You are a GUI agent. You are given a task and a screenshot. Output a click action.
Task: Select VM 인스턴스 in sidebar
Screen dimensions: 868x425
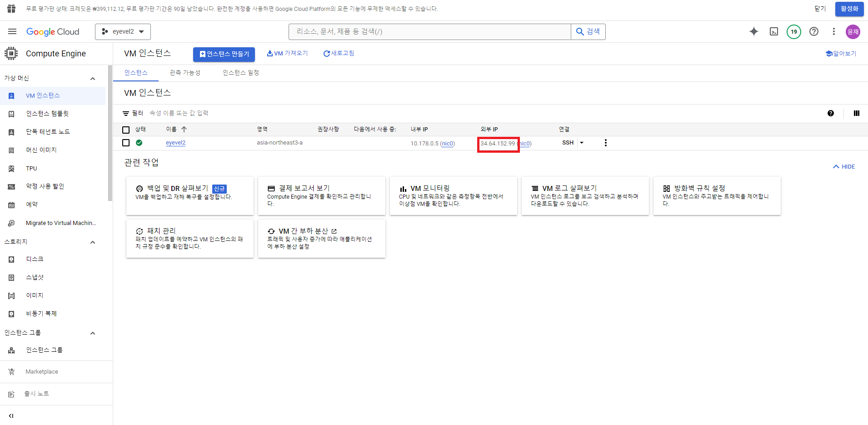tap(53, 95)
